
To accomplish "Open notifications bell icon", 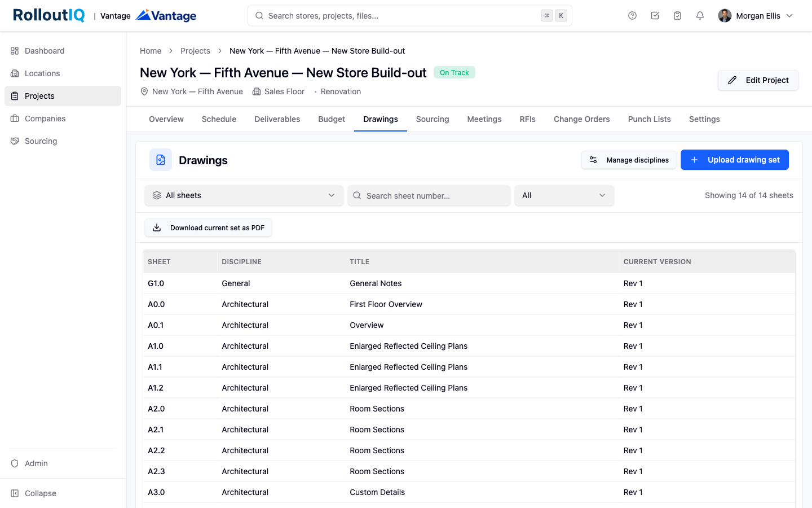I will click(x=700, y=16).
